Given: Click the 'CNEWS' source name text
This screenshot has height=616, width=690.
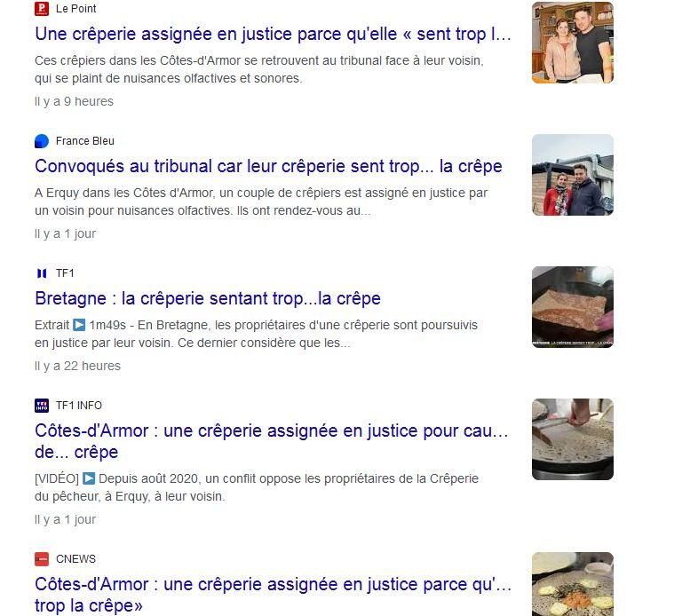Looking at the screenshot, I should [x=75, y=559].
